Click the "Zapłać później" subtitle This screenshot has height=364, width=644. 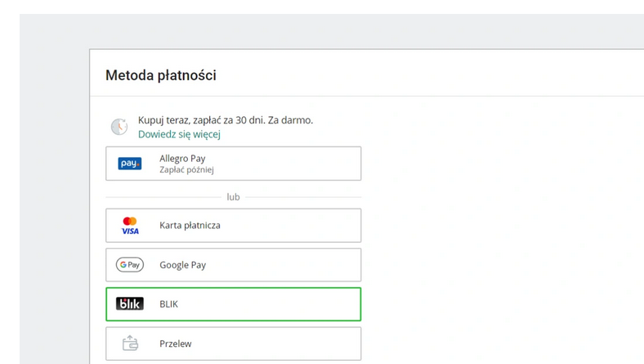[186, 170]
